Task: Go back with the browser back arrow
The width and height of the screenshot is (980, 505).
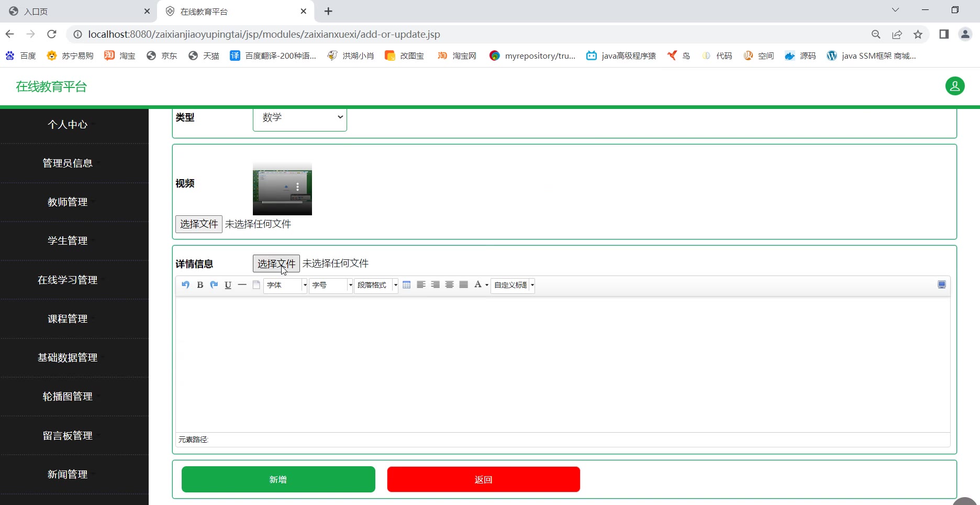Action: pos(10,34)
